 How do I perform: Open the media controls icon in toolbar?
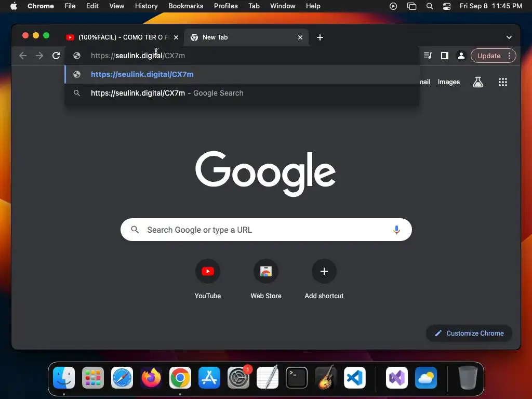428,56
